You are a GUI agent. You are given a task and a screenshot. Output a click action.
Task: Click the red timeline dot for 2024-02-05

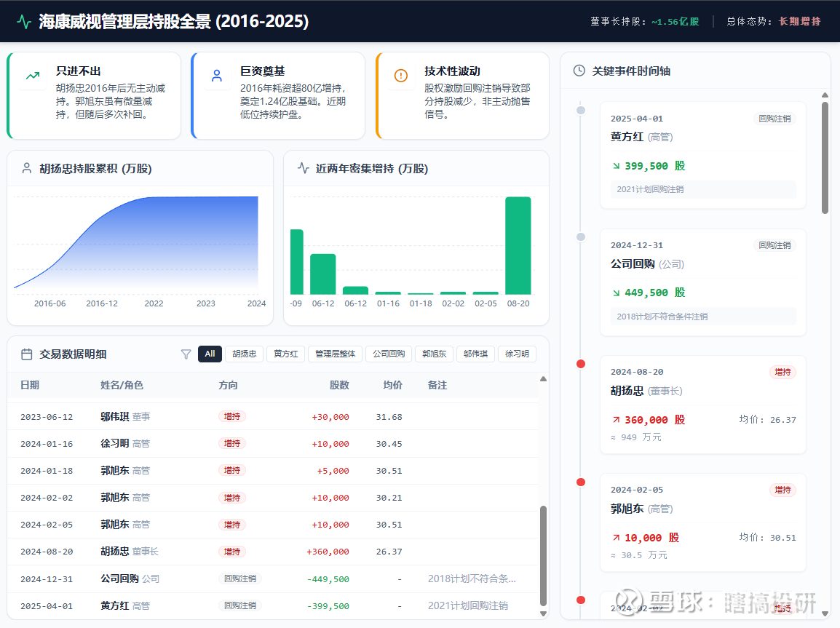coord(581,482)
